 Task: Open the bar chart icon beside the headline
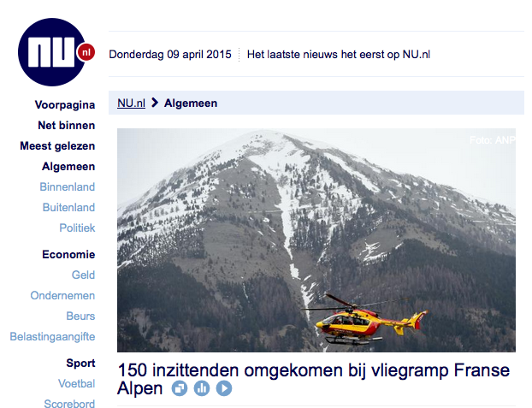point(202,388)
